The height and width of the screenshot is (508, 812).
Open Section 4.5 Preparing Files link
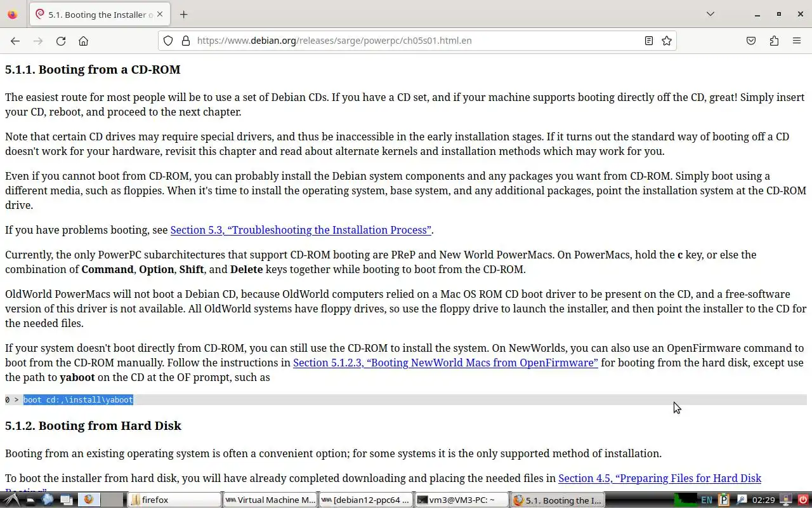[x=660, y=478]
